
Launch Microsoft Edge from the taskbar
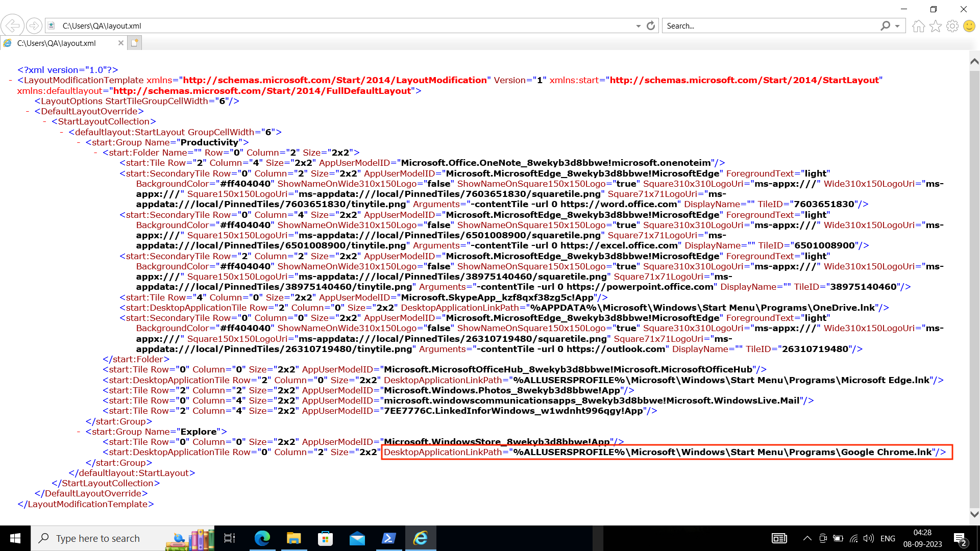[262, 538]
